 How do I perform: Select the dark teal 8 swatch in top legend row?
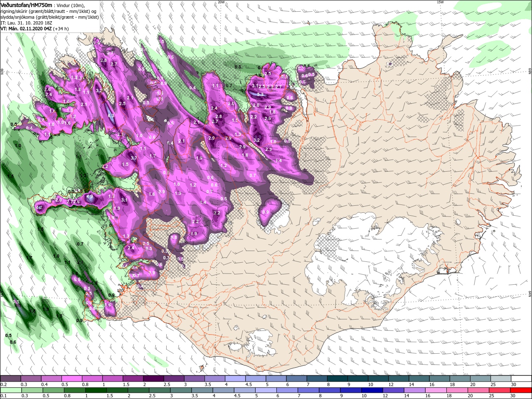click(x=337, y=379)
